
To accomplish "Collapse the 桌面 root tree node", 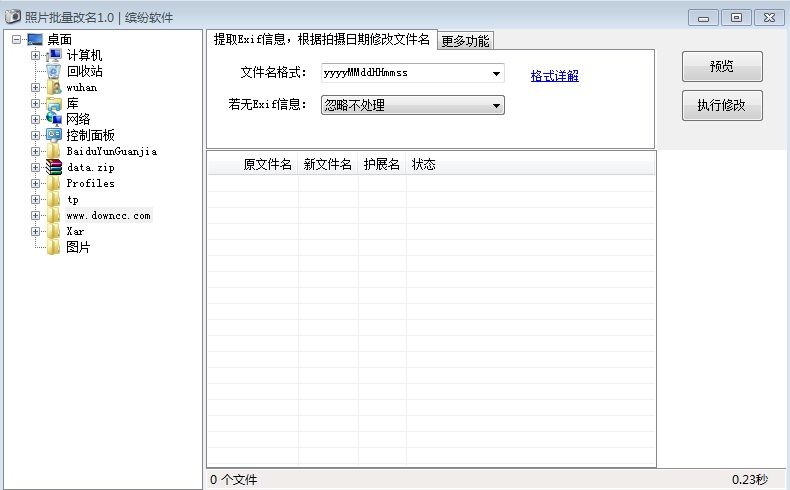I will (x=16, y=39).
